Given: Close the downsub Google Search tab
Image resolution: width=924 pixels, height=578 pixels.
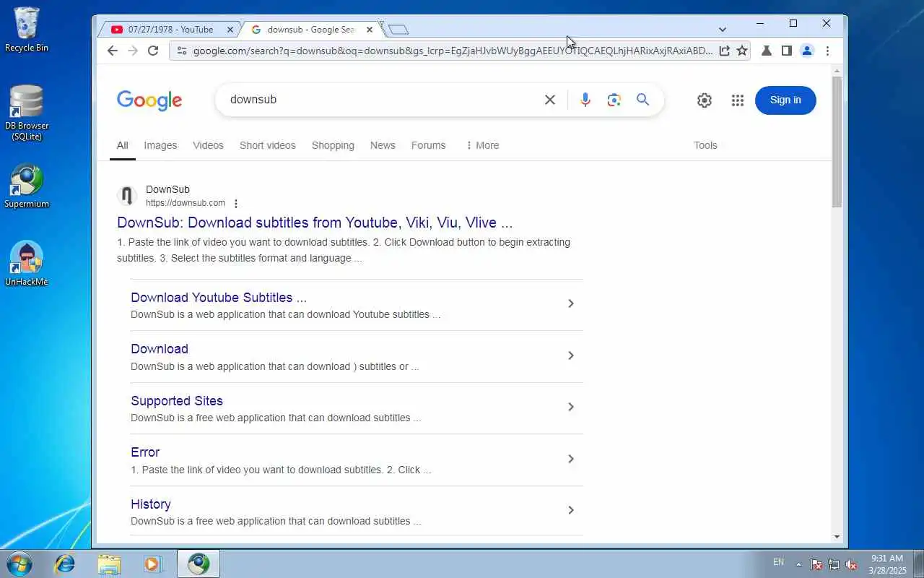Looking at the screenshot, I should 370,30.
